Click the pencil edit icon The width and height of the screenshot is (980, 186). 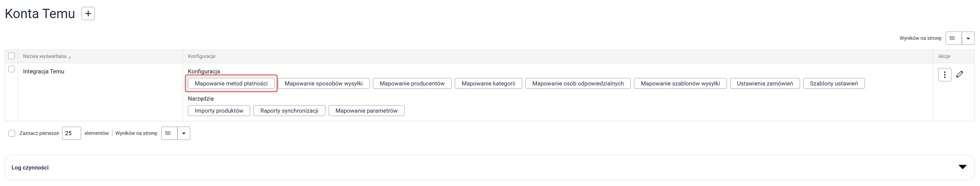pos(959,74)
